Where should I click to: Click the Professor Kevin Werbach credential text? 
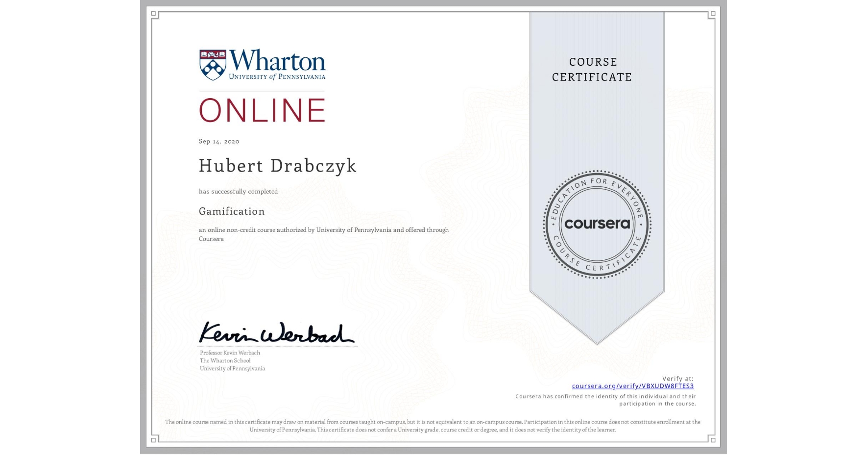(229, 353)
